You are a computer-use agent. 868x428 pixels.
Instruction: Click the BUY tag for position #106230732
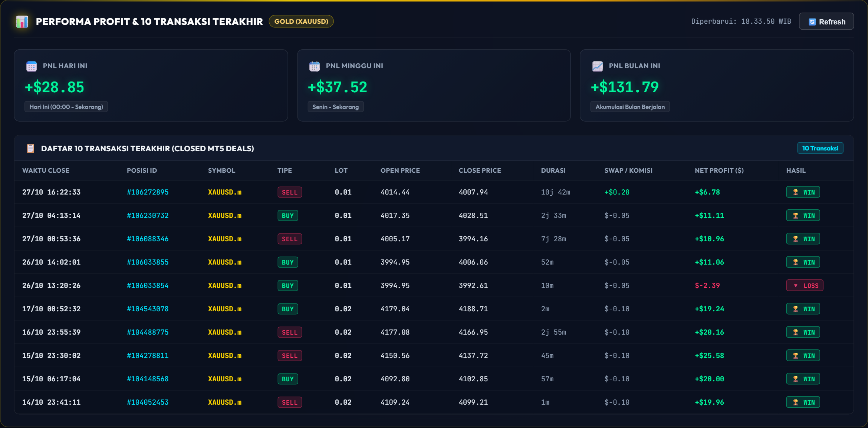tap(288, 215)
